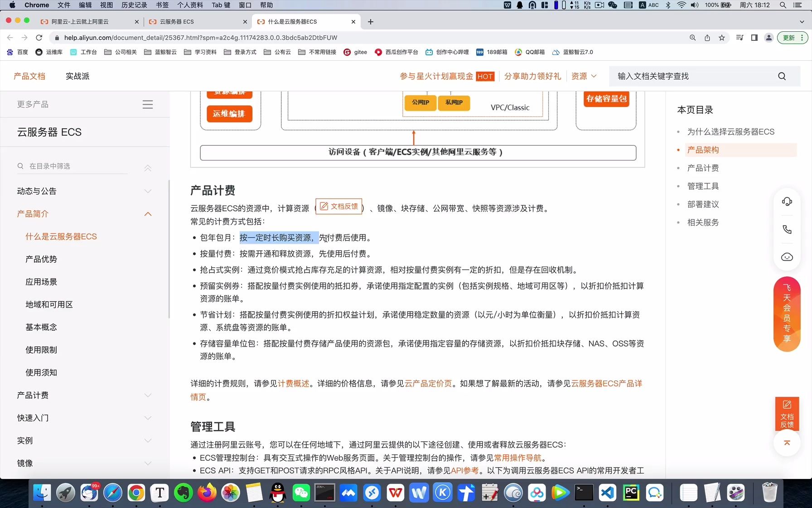Open WeChat in the Dock
The height and width of the screenshot is (508, 812).
pos(301,493)
